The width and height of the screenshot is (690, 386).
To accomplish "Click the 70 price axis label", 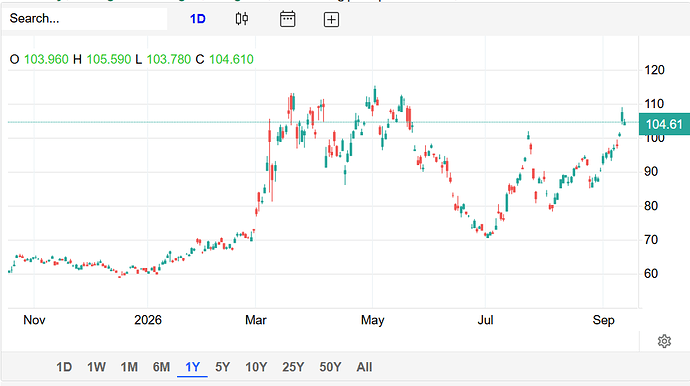I will (651, 240).
